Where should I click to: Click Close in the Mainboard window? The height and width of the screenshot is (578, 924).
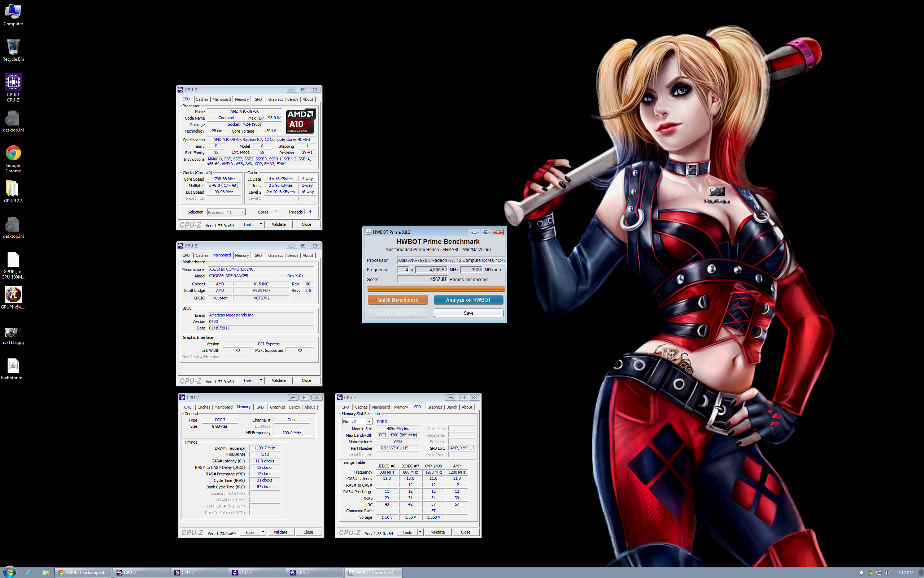click(306, 380)
